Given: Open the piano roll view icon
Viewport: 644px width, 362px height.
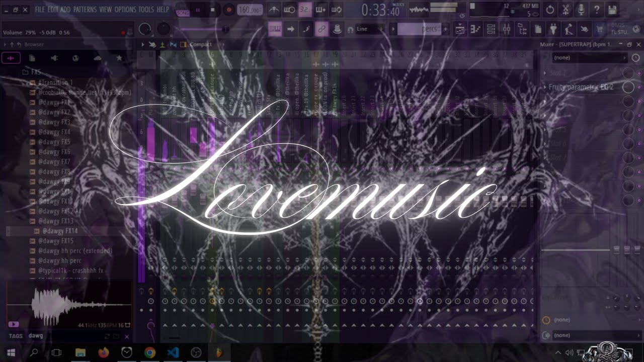Looking at the screenshot, I should coord(475,29).
